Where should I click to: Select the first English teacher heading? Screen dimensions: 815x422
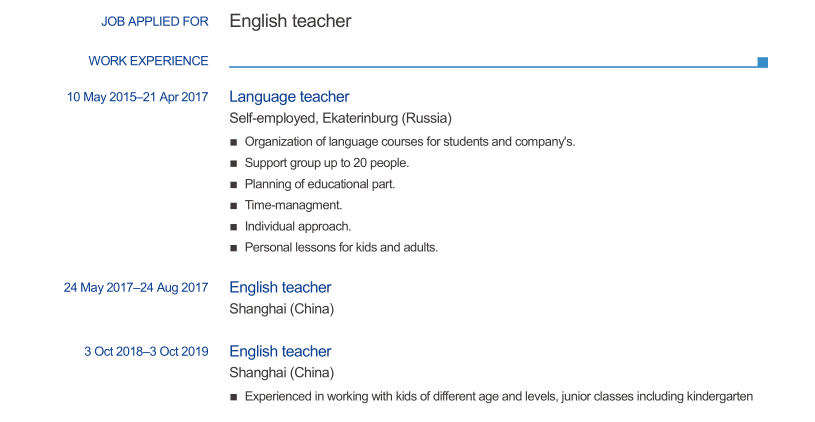tap(280, 287)
